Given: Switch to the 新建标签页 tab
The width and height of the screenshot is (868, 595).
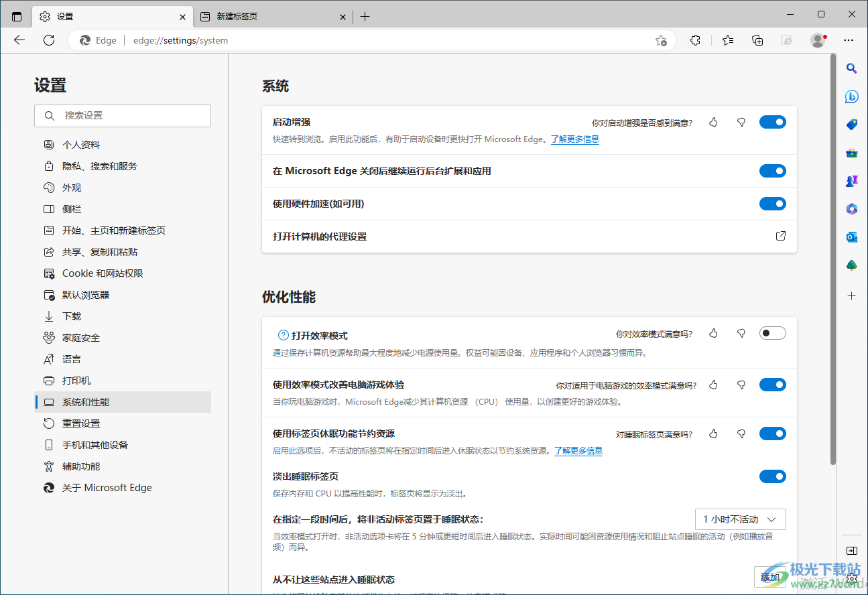Looking at the screenshot, I should tap(272, 17).
